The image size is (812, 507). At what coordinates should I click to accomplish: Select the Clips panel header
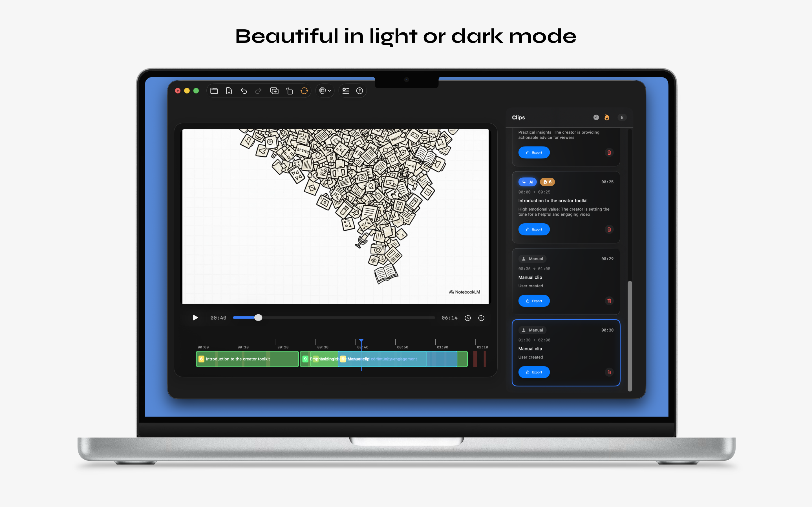[518, 117]
